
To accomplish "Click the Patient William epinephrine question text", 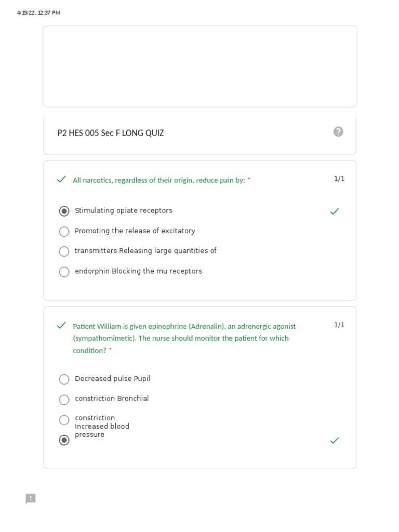I will (x=184, y=338).
